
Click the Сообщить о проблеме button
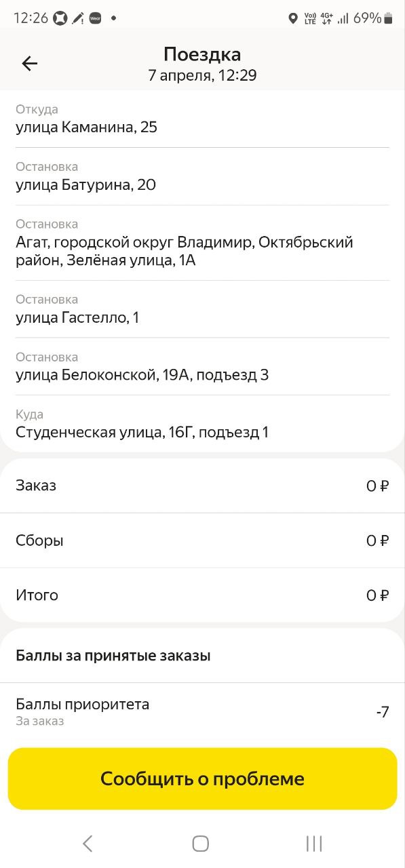(202, 778)
